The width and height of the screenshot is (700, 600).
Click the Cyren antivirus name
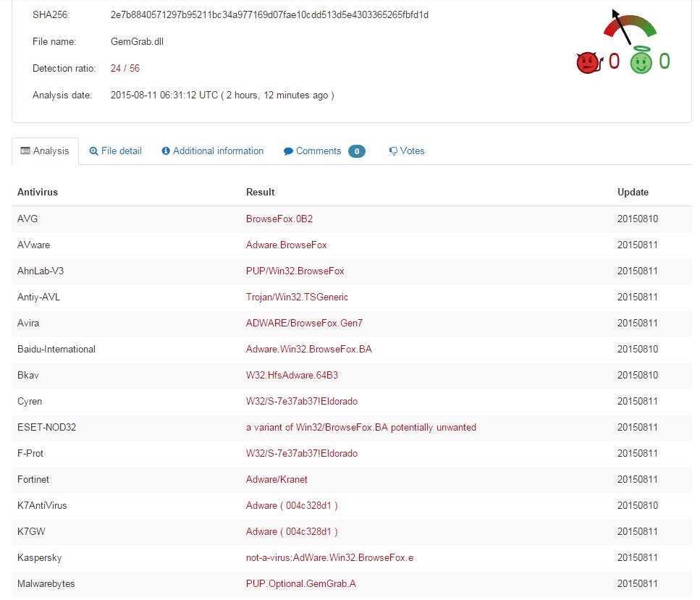(x=30, y=401)
